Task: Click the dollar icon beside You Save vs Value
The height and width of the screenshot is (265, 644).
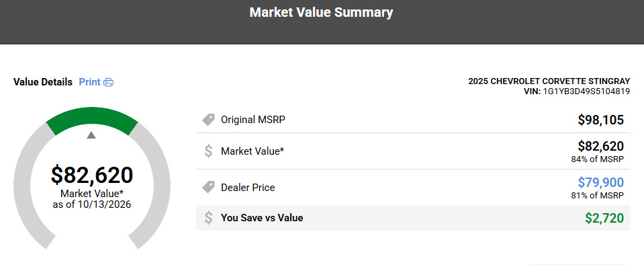Action: click(x=209, y=218)
